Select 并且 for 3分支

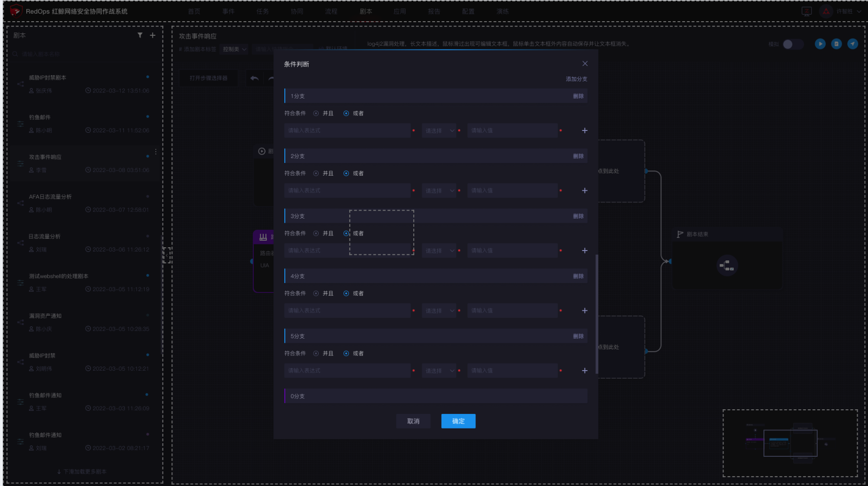pos(316,234)
